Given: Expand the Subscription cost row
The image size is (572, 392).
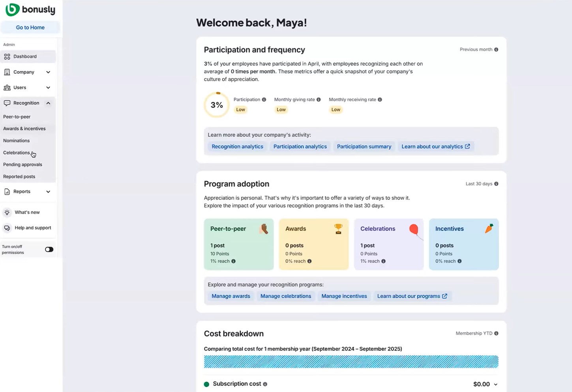Looking at the screenshot, I should coord(495,384).
